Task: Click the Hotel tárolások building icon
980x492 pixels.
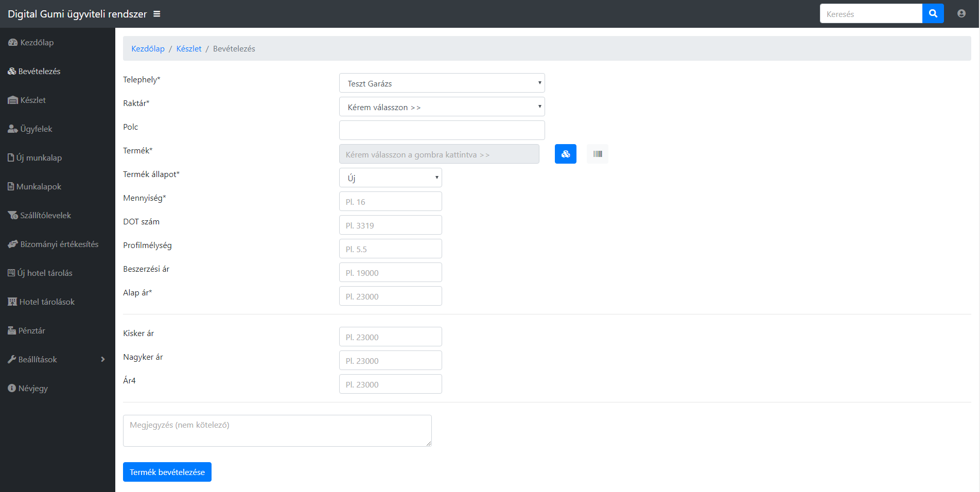Action: [12, 302]
